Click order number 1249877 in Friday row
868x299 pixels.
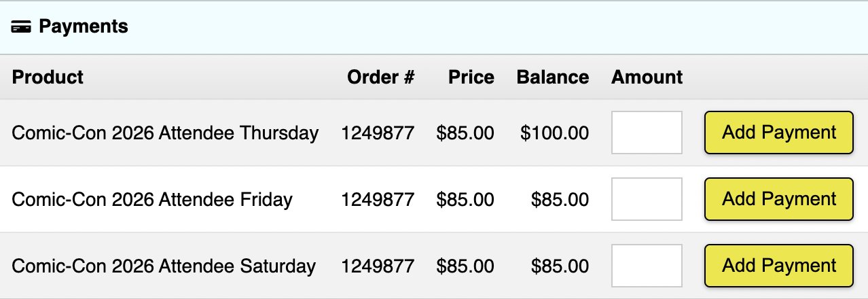pyautogui.click(x=377, y=199)
